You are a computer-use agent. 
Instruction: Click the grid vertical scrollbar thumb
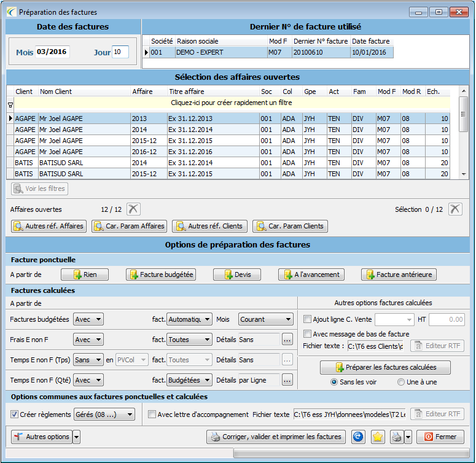pyautogui.click(x=463, y=114)
